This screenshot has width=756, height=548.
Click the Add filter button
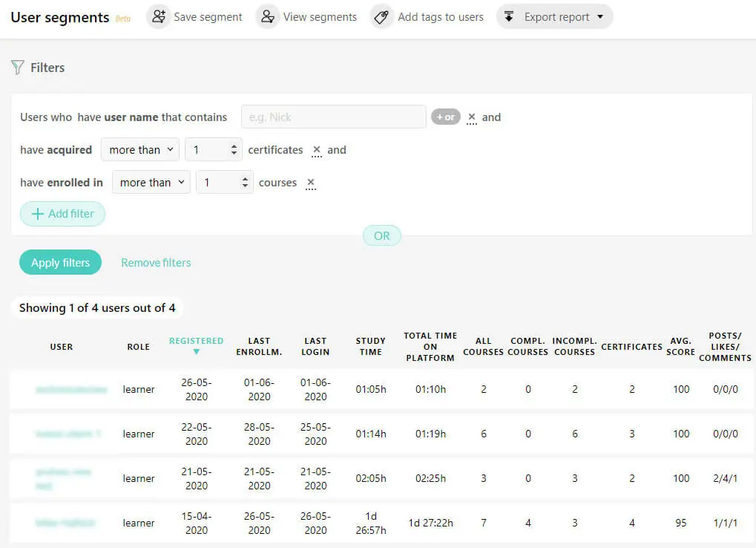(62, 214)
